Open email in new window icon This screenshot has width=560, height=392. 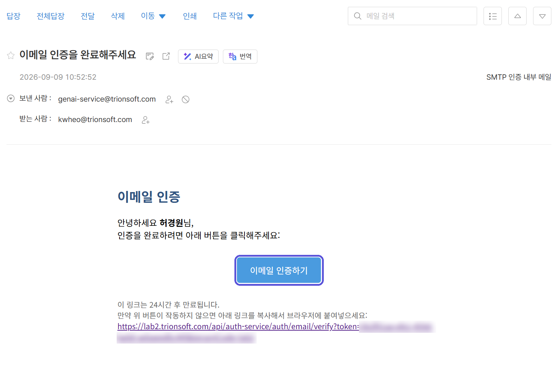coord(166,56)
